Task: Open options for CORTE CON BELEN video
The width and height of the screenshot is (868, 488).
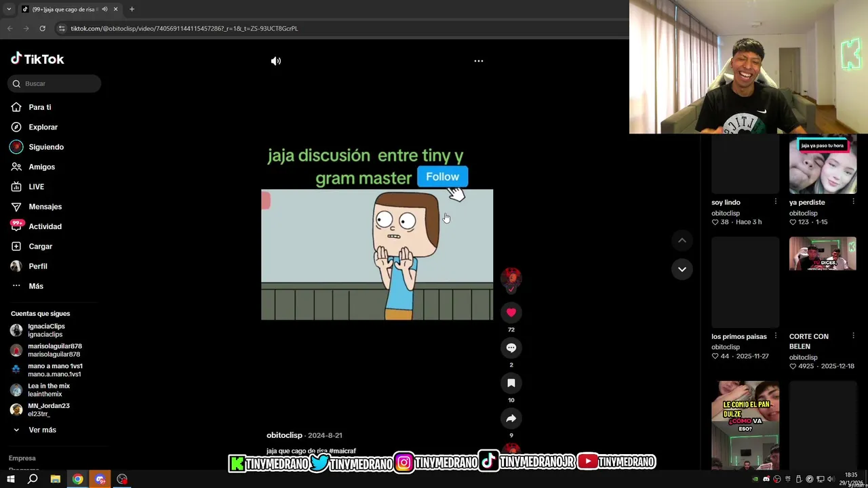Action: (x=853, y=336)
